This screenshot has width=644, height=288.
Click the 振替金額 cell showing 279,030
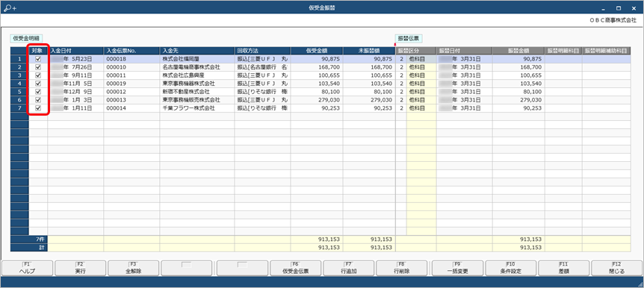click(x=518, y=100)
